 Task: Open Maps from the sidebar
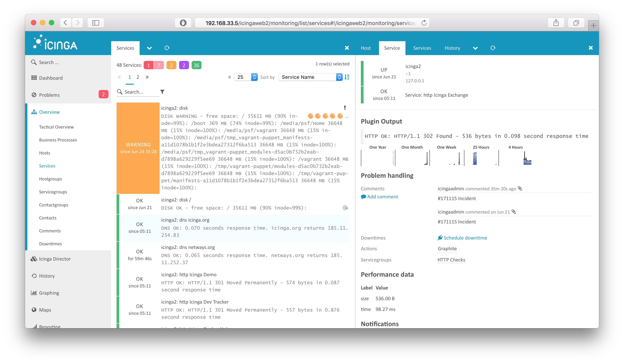pos(45,310)
